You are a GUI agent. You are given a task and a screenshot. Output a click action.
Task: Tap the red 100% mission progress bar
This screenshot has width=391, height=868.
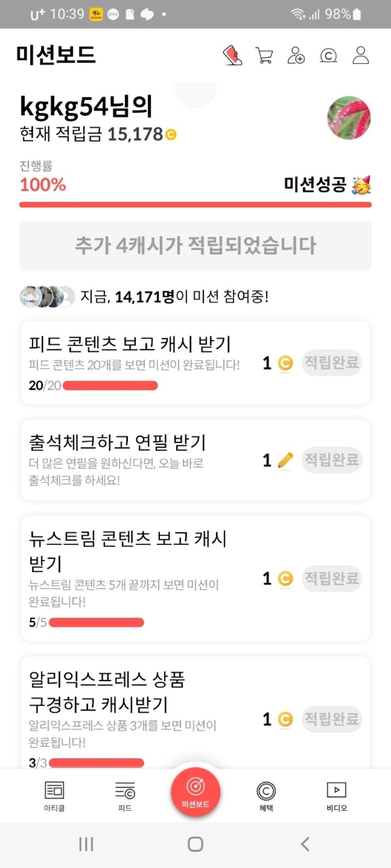click(x=195, y=205)
